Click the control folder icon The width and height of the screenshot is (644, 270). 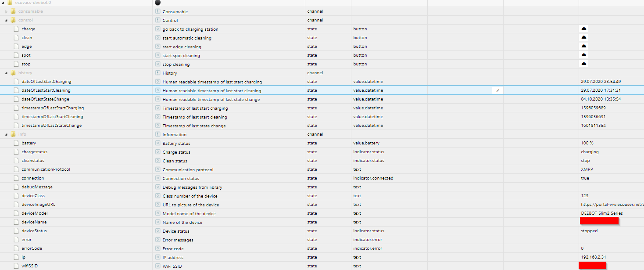tap(13, 20)
